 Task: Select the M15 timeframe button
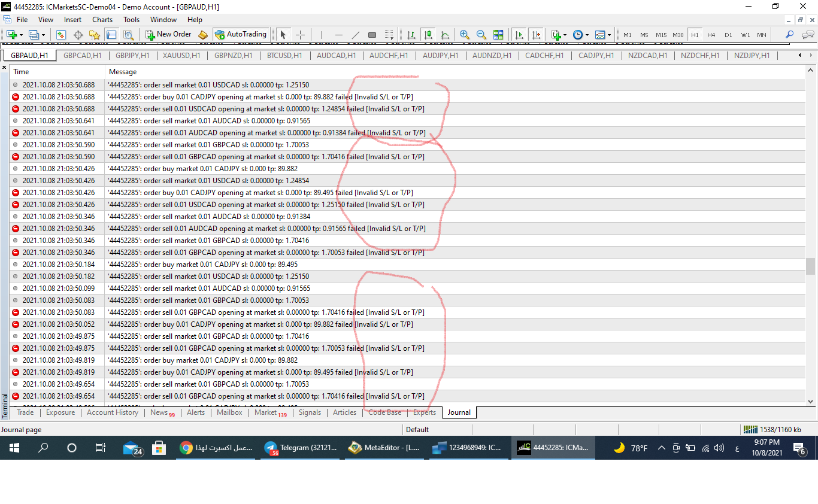(661, 35)
